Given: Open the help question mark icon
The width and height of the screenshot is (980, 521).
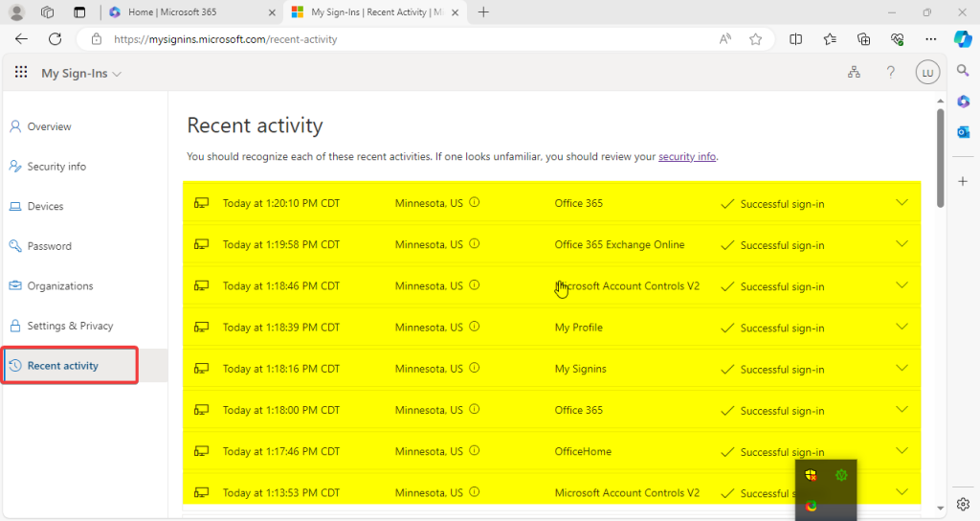Looking at the screenshot, I should (890, 73).
